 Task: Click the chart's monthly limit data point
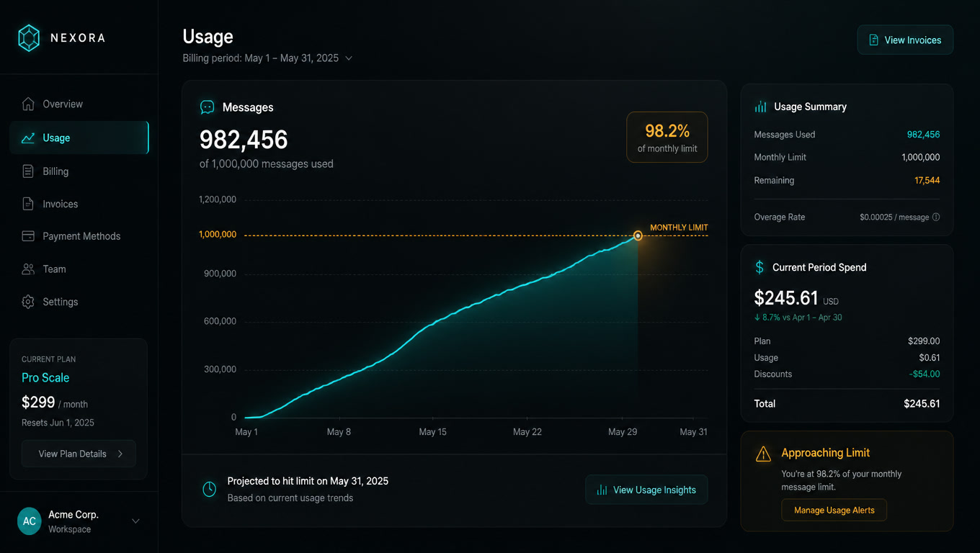pos(638,235)
